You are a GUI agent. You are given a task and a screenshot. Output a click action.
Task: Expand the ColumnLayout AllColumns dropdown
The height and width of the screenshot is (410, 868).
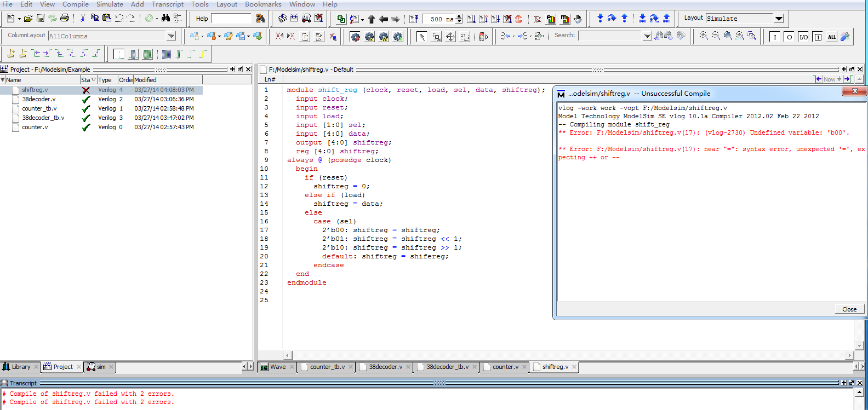click(171, 36)
